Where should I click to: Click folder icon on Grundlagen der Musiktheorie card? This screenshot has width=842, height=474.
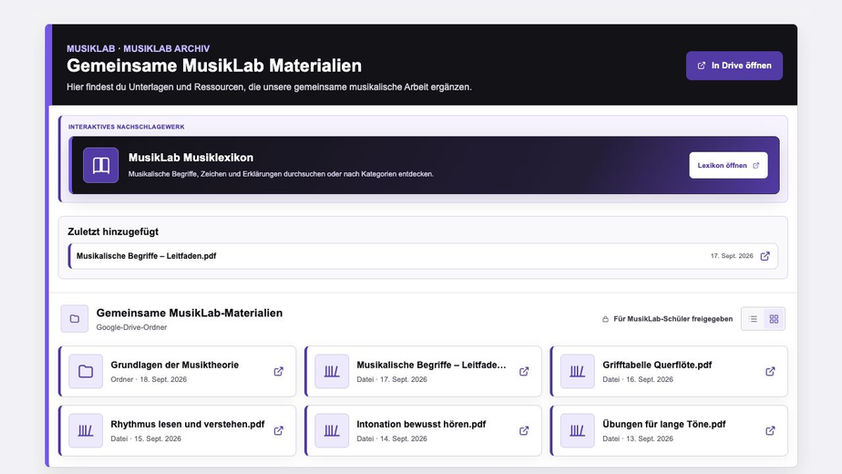pos(85,371)
